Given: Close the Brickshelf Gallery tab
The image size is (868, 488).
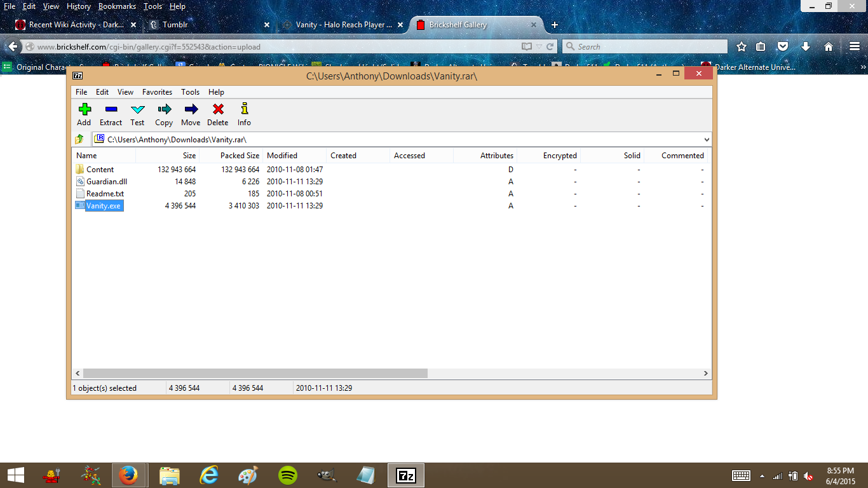Looking at the screenshot, I should [x=534, y=25].
